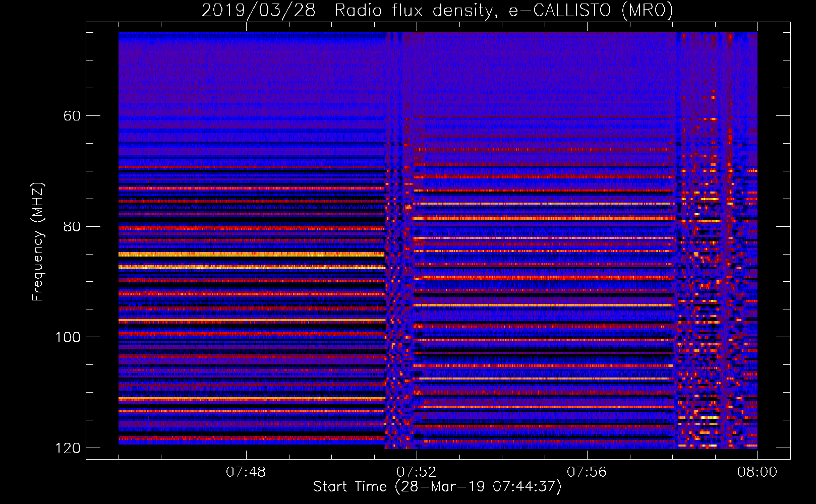
Task: Click the 08:00 time tick label
Action: pos(757,472)
